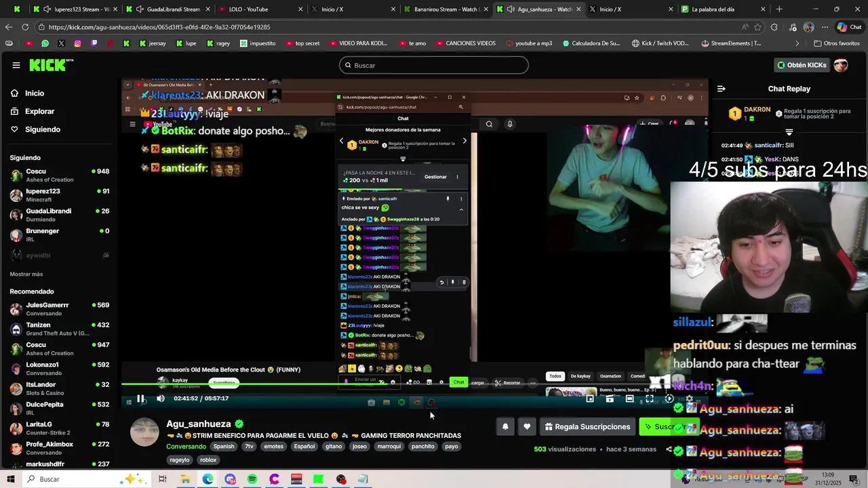Seek on the video progress bar

tap(415, 384)
